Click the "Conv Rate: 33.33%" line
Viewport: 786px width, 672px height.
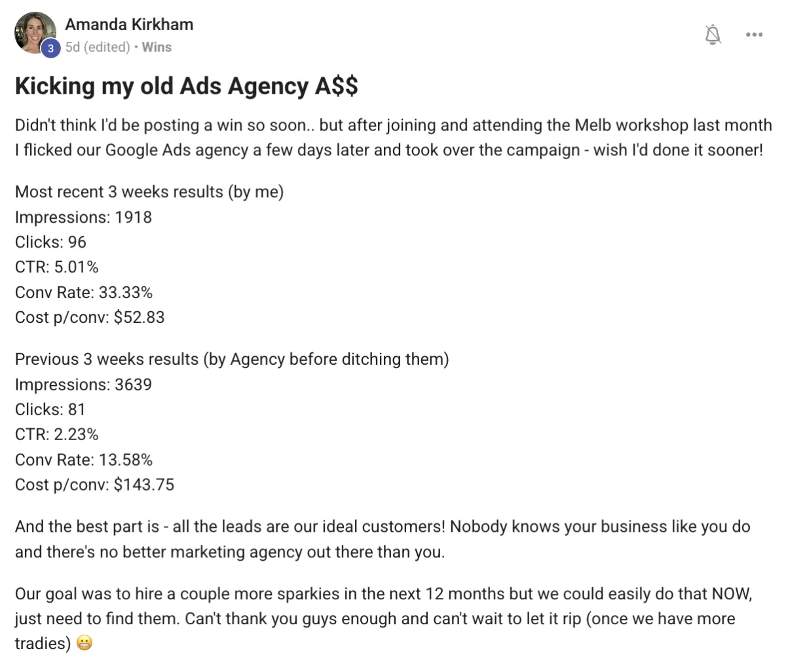point(84,292)
